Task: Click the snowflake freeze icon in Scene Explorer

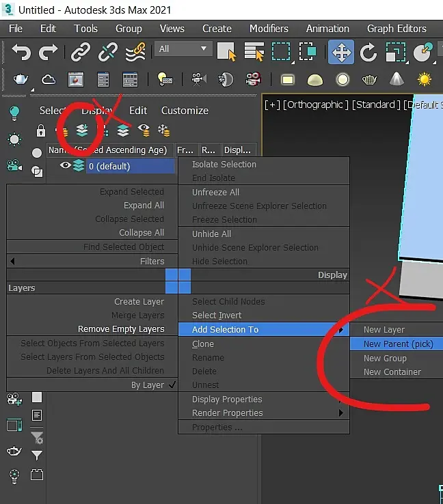Action: [x=164, y=130]
